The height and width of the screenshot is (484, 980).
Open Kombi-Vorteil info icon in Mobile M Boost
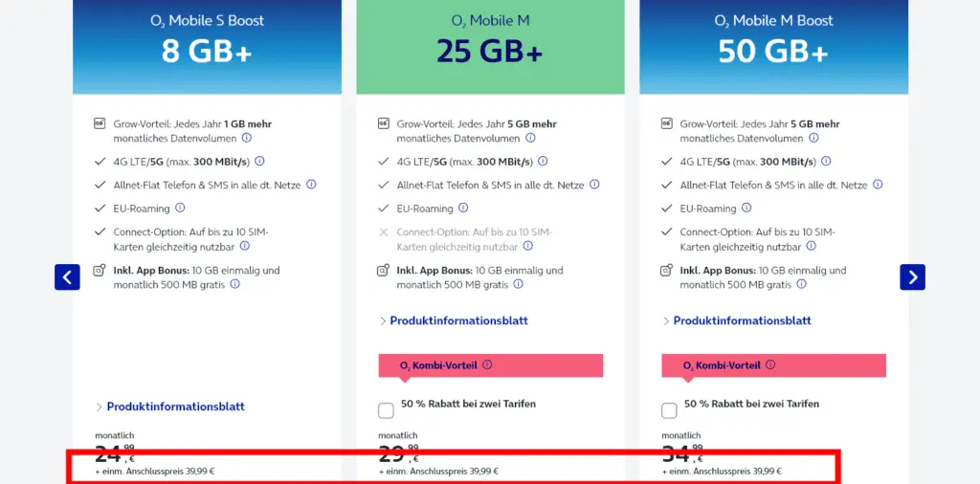pos(770,364)
